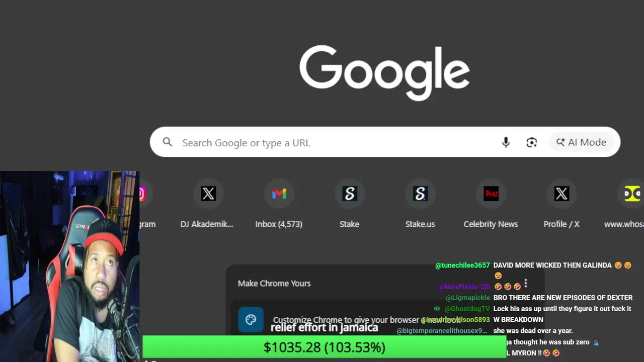Image resolution: width=644 pixels, height=362 pixels.
Task: Click the 'Profile / X' label text
Action: pos(561,224)
